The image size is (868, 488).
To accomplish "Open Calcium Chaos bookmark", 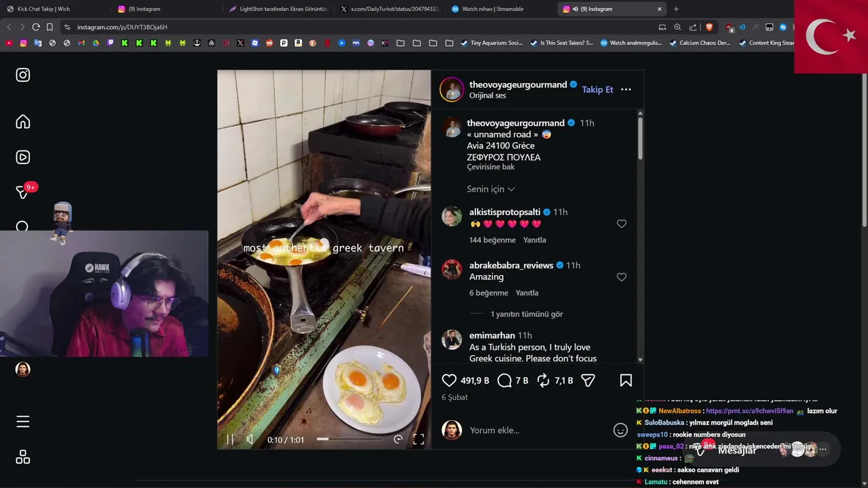I will [x=700, y=43].
